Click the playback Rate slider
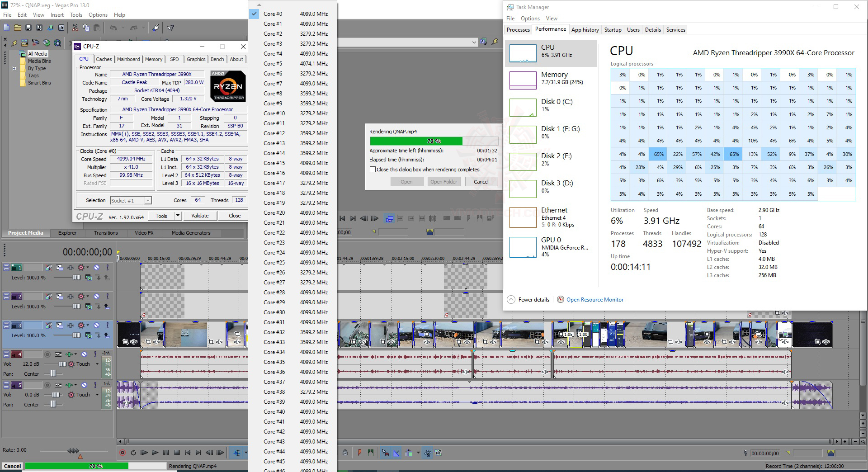This screenshot has width=868, height=472. click(73, 451)
